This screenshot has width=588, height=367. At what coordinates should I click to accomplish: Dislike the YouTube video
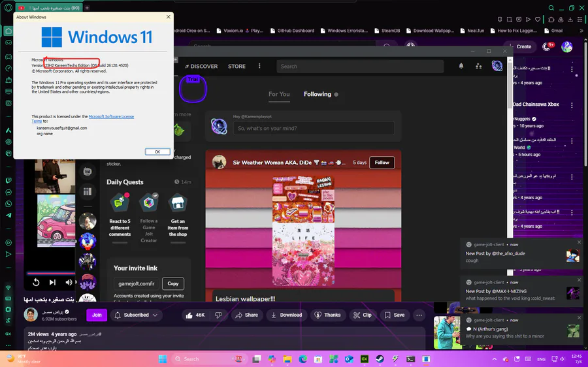[x=218, y=315]
